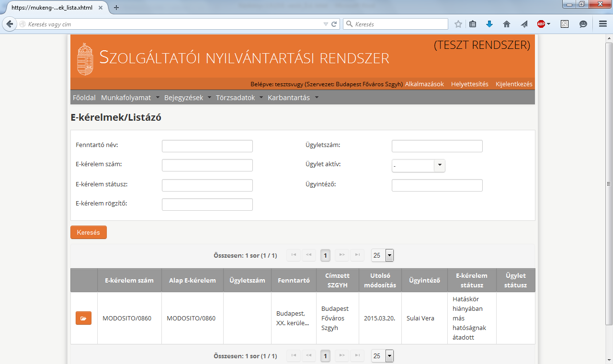Select page 1 in bottom paginator

click(x=326, y=356)
